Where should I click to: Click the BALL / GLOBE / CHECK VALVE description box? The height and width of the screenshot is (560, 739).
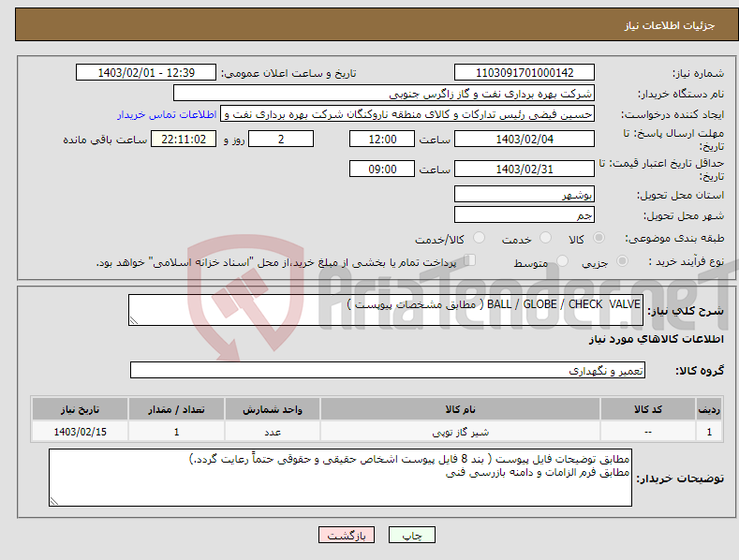(x=386, y=310)
